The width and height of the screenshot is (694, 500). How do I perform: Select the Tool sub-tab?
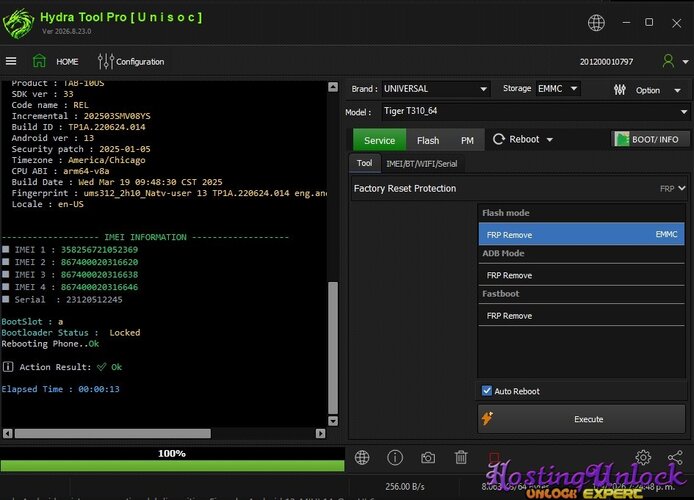364,163
